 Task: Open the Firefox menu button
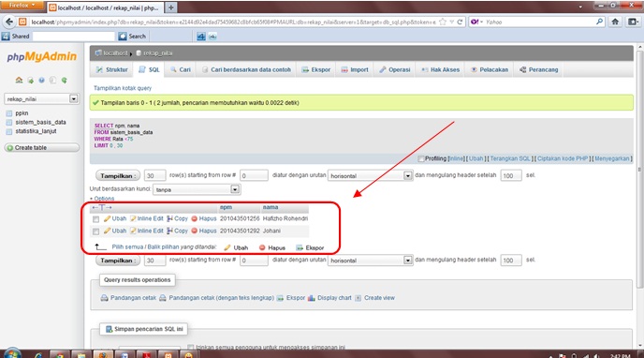(x=22, y=6)
